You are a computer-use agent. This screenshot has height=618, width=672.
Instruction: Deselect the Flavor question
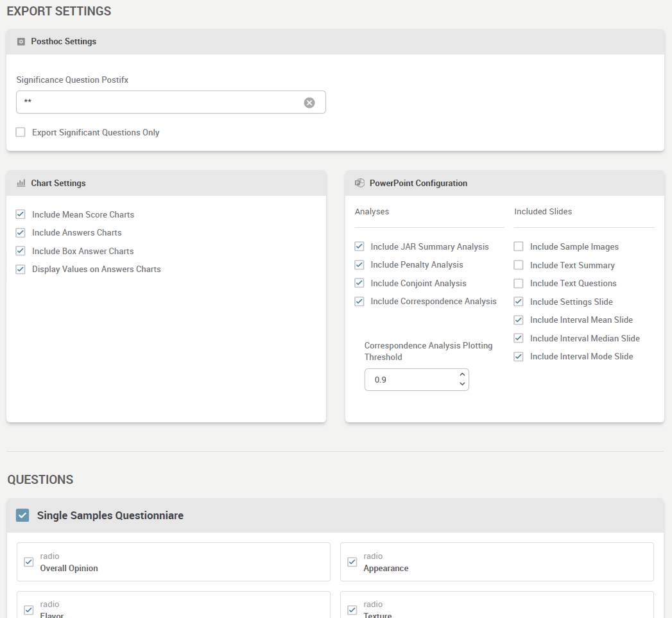click(29, 610)
